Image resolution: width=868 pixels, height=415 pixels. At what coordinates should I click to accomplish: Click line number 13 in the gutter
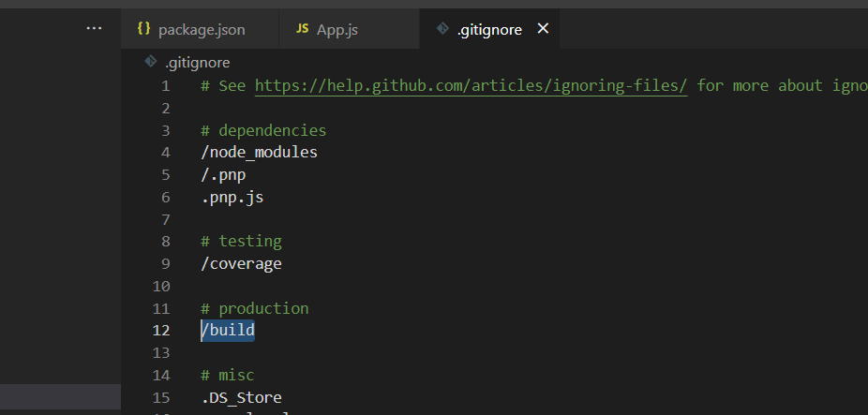click(x=161, y=352)
